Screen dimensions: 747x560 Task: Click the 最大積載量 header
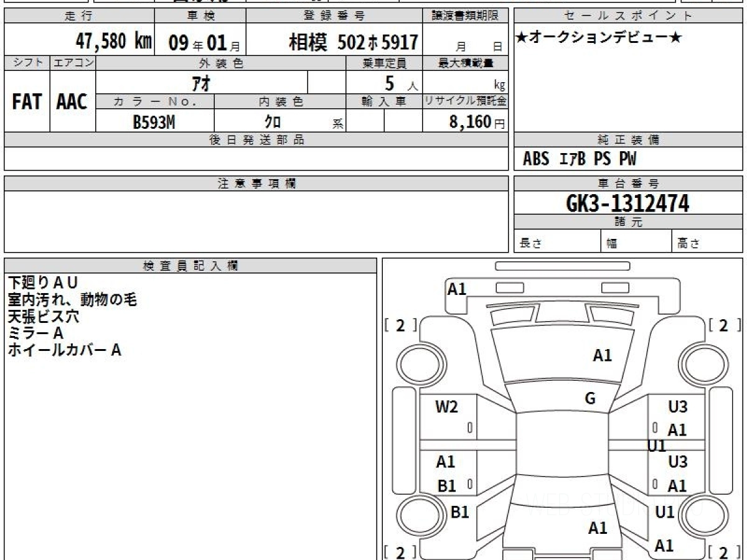pos(465,63)
